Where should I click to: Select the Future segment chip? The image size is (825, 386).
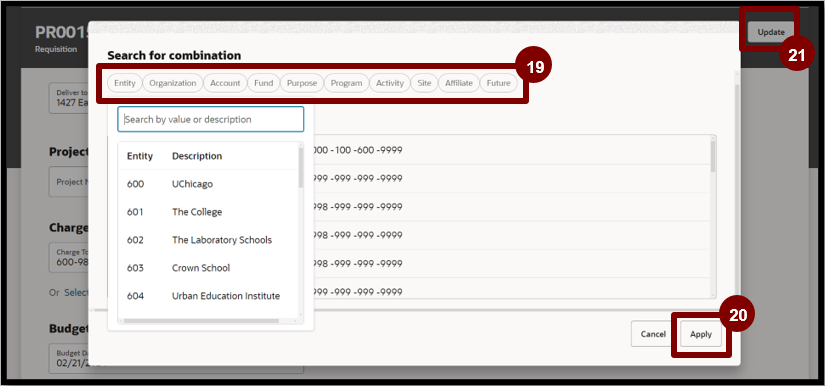click(498, 83)
